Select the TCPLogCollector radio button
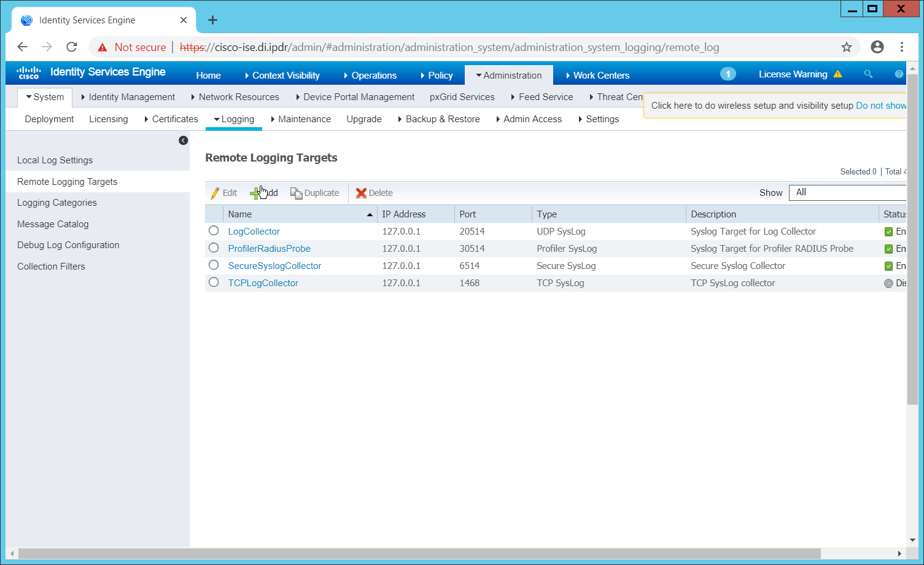Viewport: 924px width, 565px height. click(x=214, y=282)
